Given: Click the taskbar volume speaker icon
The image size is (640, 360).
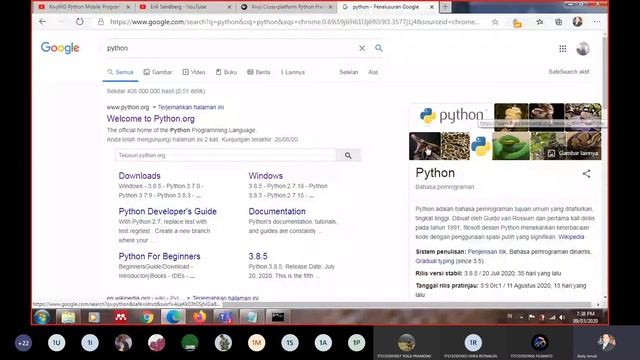Looking at the screenshot, I should (x=562, y=317).
